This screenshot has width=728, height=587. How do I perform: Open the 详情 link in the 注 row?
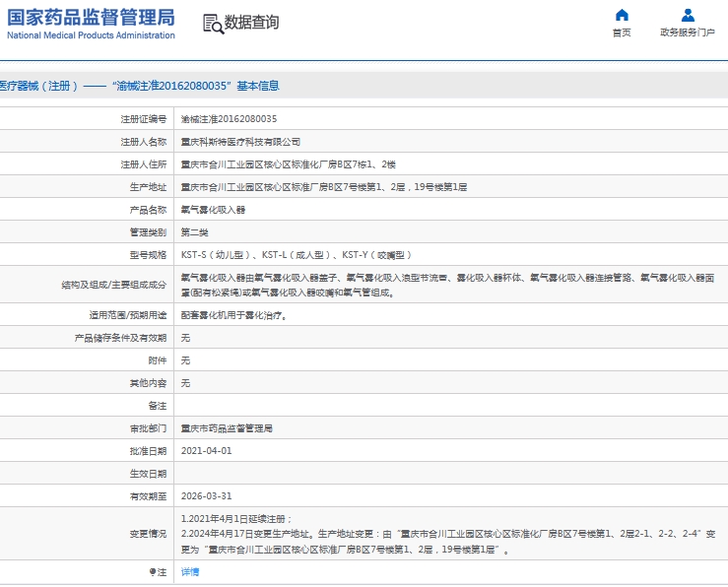[x=190, y=572]
